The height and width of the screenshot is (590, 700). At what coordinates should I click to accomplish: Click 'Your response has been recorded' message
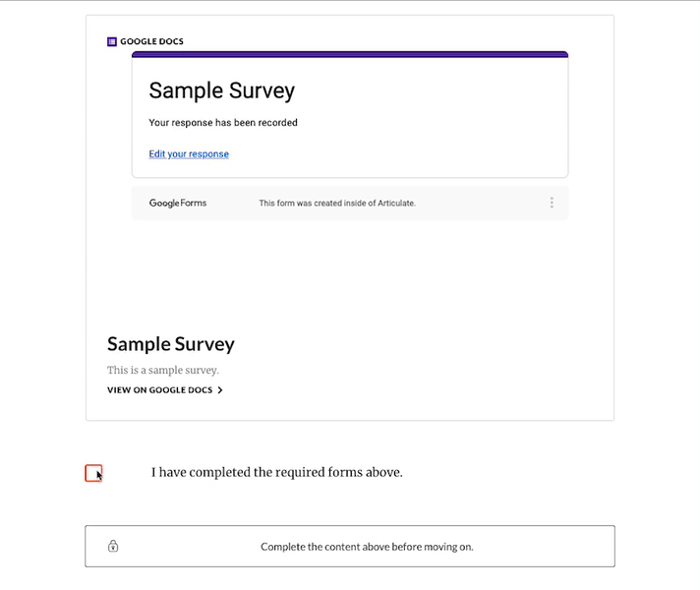[x=223, y=122]
